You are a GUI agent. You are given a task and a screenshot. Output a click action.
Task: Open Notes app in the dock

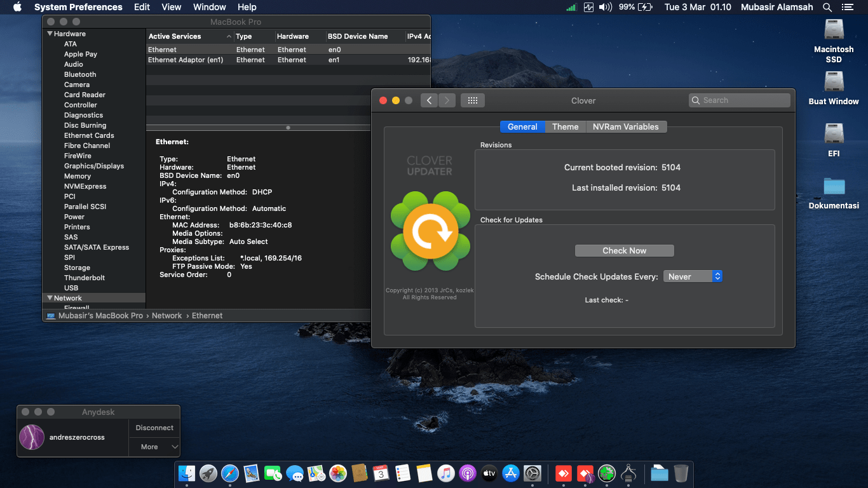[424, 473]
